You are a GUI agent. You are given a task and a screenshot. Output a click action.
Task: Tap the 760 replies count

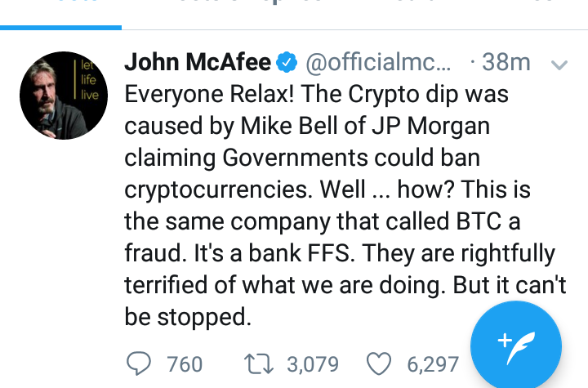coord(184,363)
